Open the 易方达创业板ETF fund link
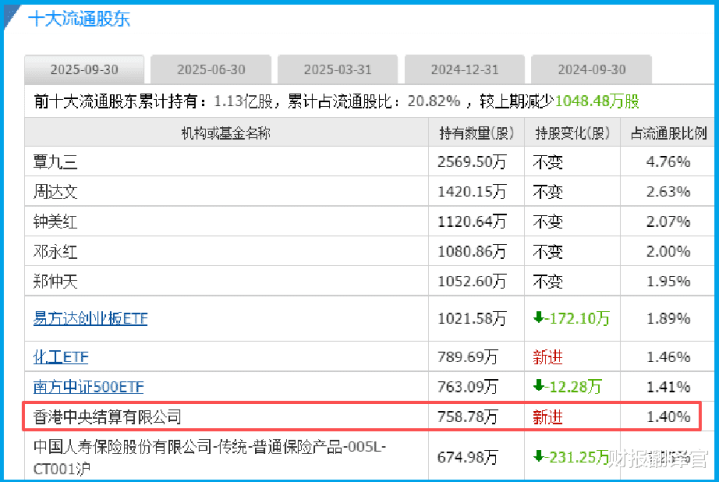719x482 pixels. point(90,318)
